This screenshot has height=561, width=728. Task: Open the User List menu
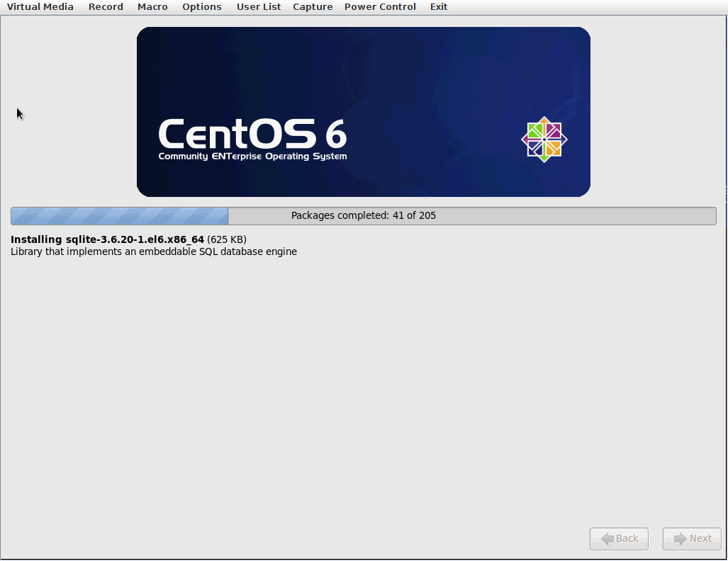pyautogui.click(x=258, y=7)
